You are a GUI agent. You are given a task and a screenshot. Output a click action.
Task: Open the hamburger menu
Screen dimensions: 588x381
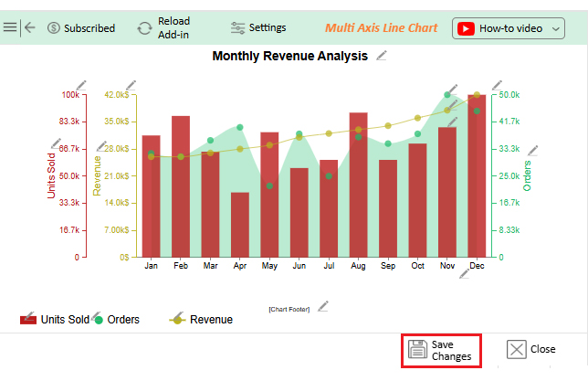click(x=10, y=27)
